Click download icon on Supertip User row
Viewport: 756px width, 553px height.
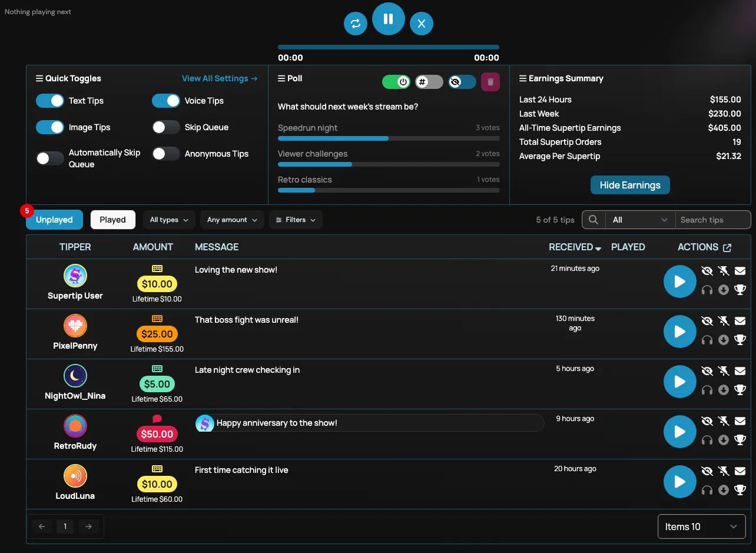click(724, 290)
